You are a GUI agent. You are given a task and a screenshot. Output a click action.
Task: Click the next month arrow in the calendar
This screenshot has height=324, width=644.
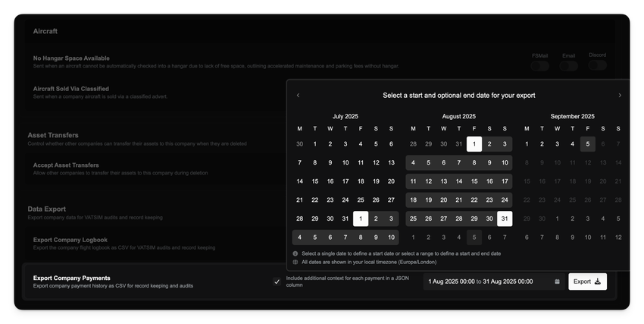[620, 96]
